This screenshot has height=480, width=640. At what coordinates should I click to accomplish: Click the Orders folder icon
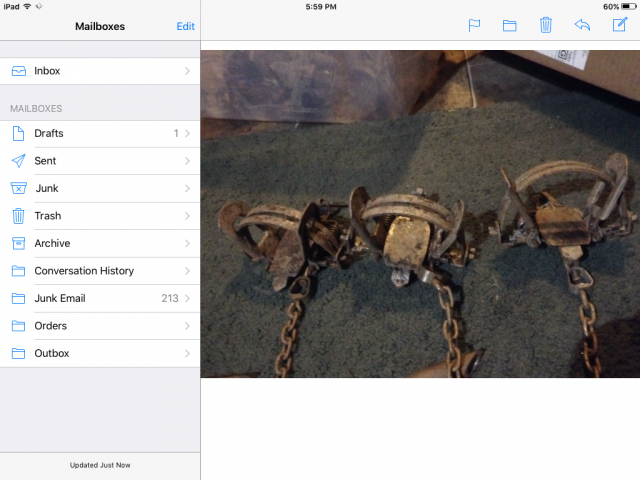tap(18, 326)
